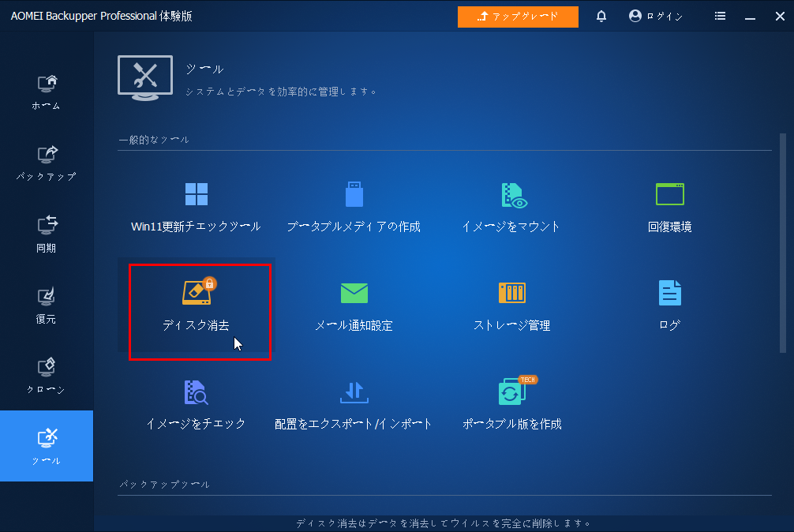The height and width of the screenshot is (532, 794).
Task: Click the vertical scrollbar of tools list
Action: tap(783, 243)
